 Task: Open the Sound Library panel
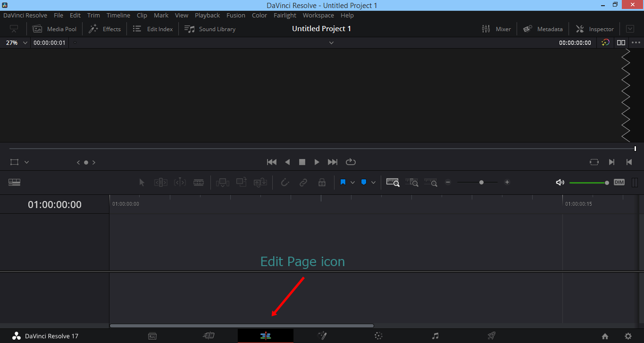(210, 29)
